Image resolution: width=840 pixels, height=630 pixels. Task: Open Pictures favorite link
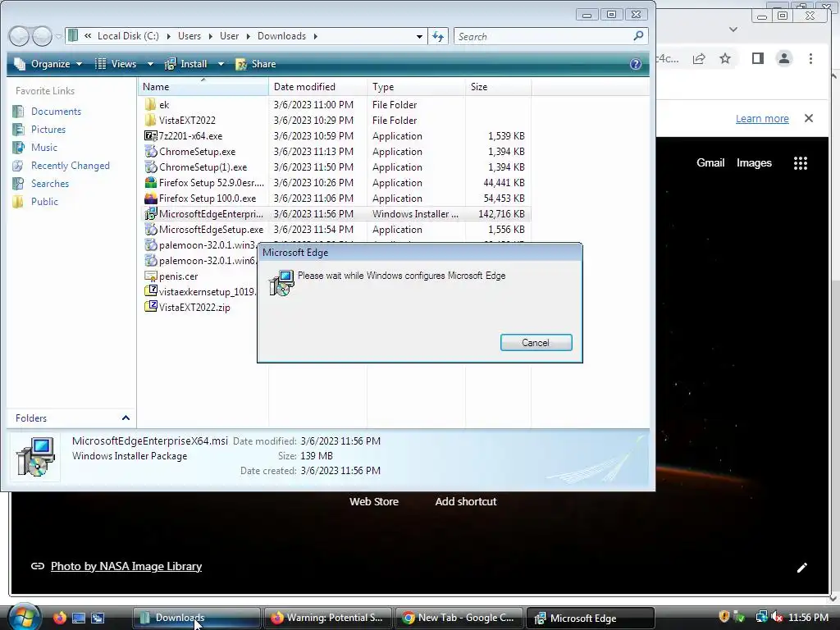tap(48, 129)
